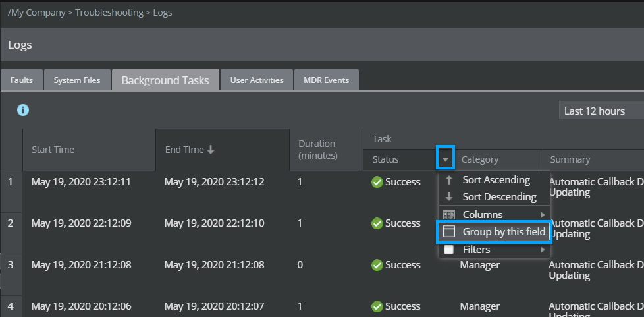
Task: Click the green Success icon in row 4
Action: point(377,306)
